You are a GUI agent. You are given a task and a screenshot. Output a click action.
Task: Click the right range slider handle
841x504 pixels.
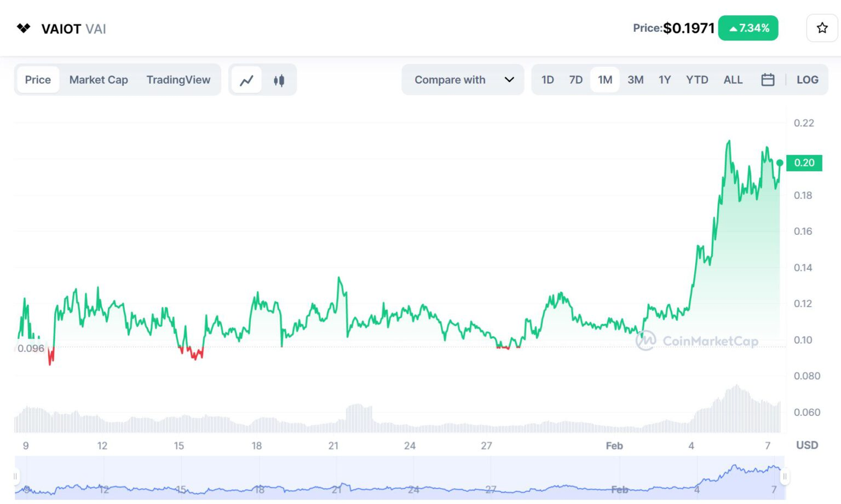coord(784,476)
